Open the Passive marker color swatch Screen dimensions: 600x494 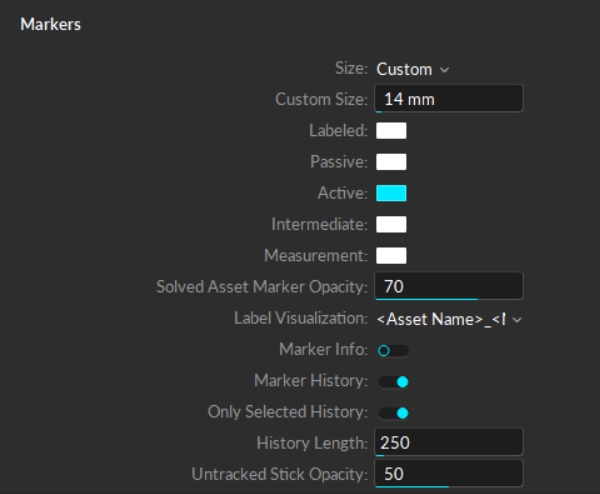pos(391,162)
